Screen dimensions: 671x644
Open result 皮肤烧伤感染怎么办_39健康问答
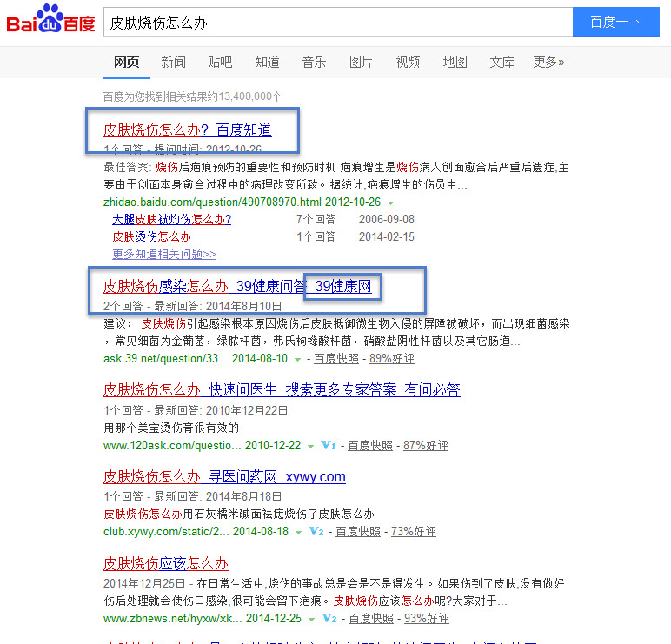[x=237, y=286]
